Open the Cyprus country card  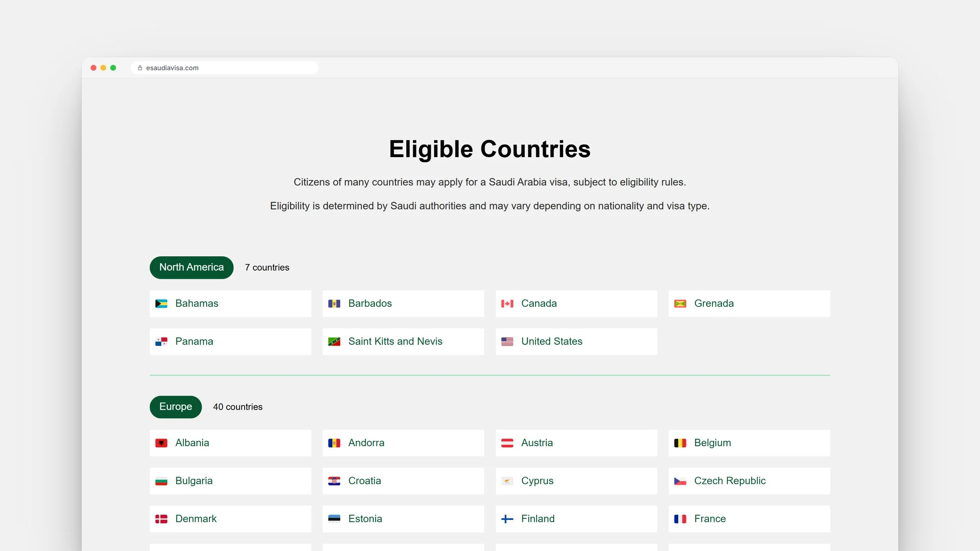click(x=576, y=481)
